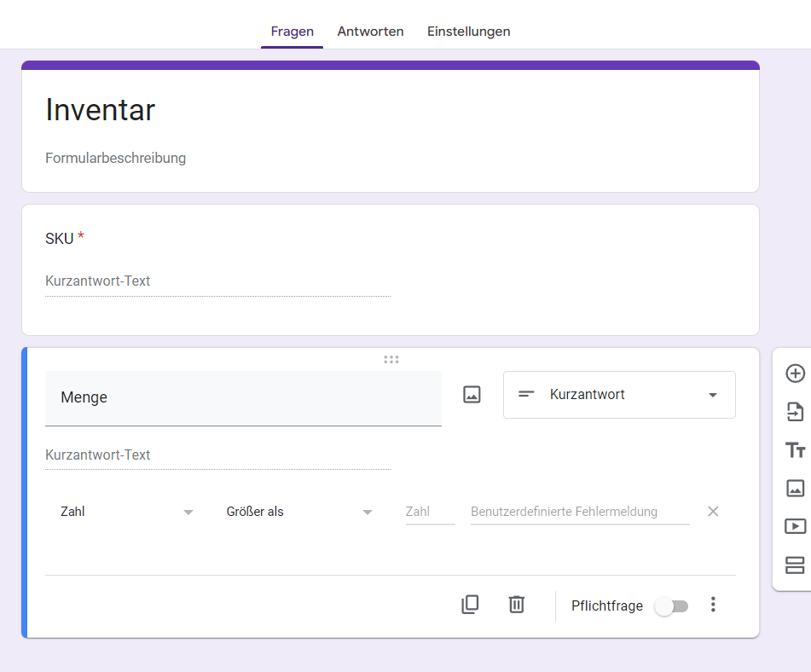Add a video from the sidebar
The width and height of the screenshot is (811, 672).
point(795,526)
